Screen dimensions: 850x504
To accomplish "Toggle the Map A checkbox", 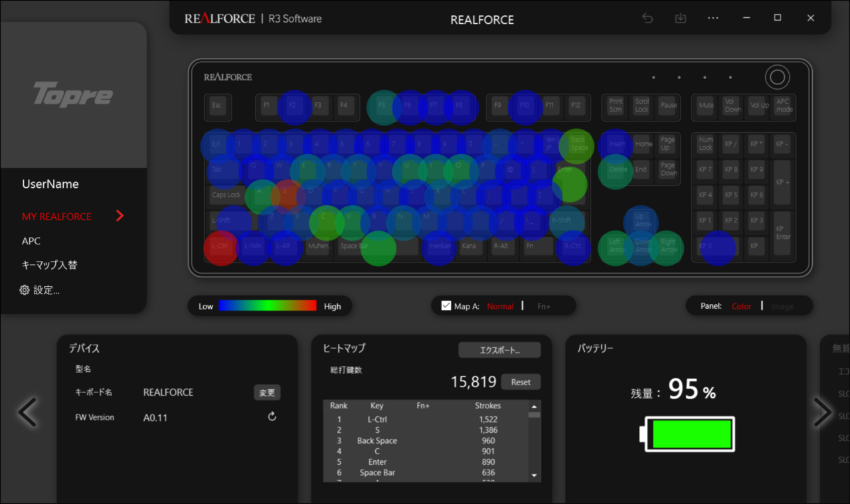I will pos(446,305).
